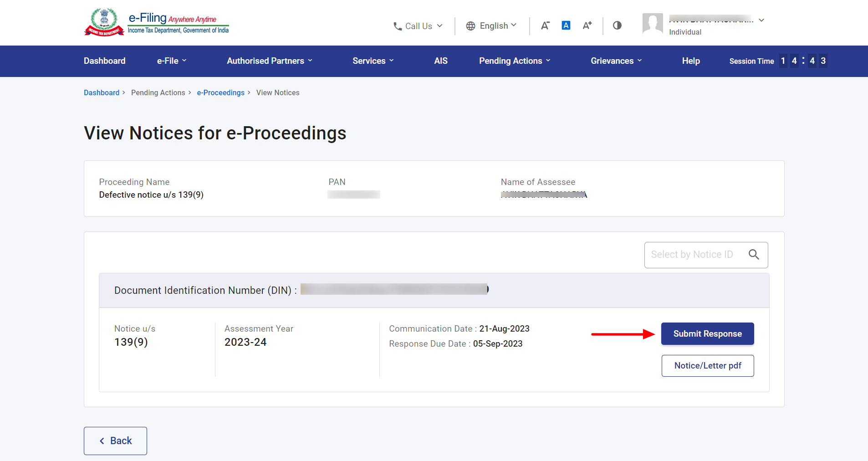Click the user profile avatar picture
Screen dimensions: 868x461
pyautogui.click(x=652, y=24)
